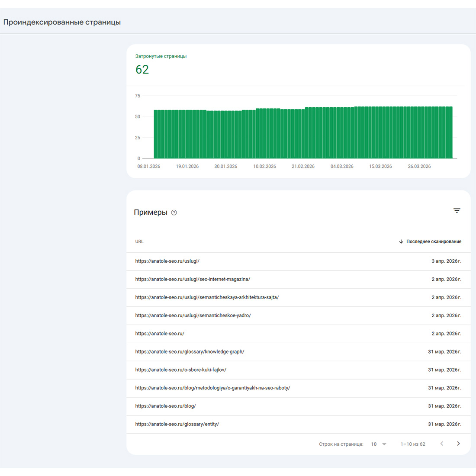This screenshot has height=476, width=476.
Task: Click the help icon beside Примеры
Action: click(x=174, y=212)
